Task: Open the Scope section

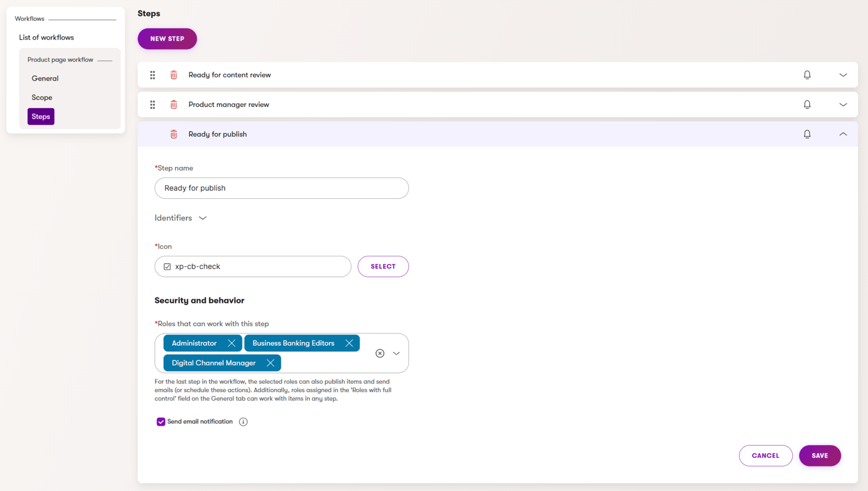Action: 42,97
